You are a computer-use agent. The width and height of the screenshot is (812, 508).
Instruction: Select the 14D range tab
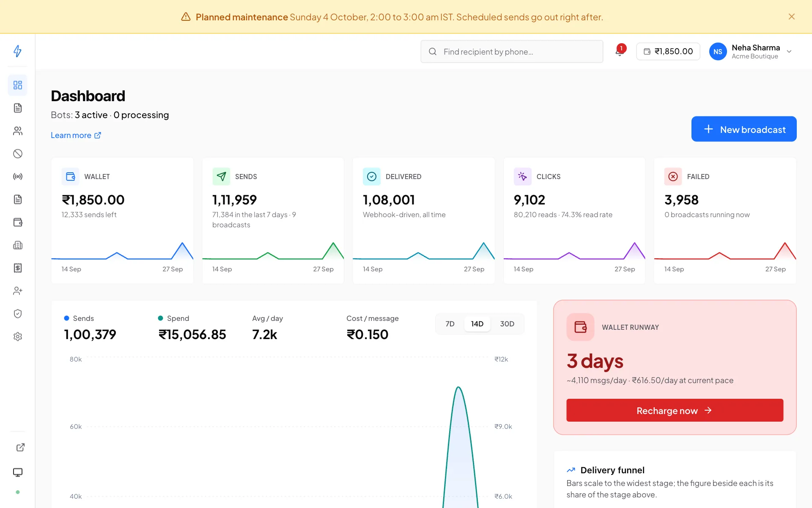pyautogui.click(x=477, y=324)
